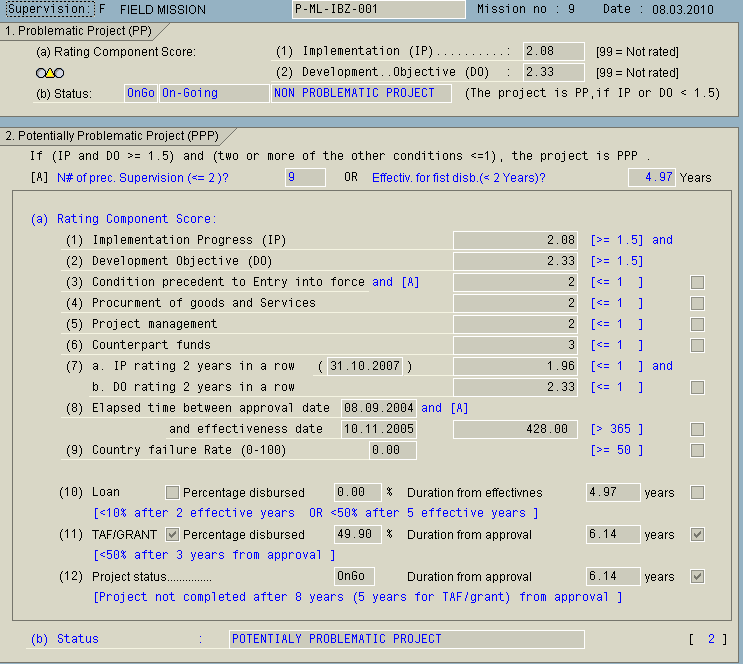Select the Country failure Rate value field
The image size is (743, 664).
point(378,451)
